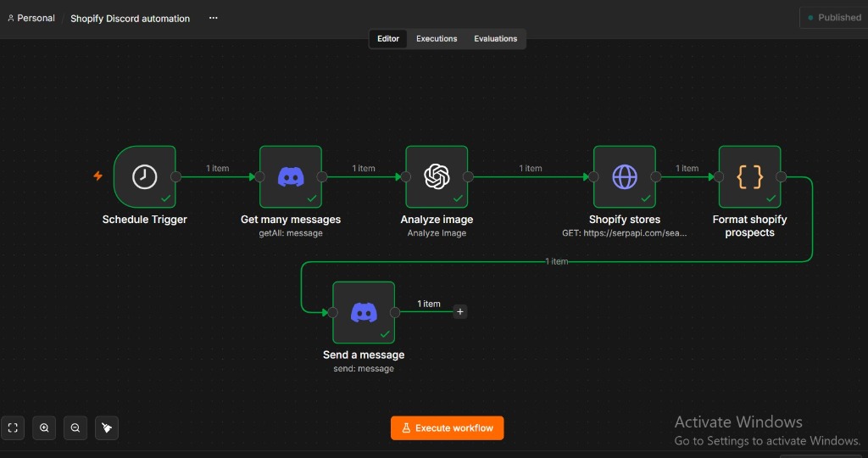868x458 pixels.
Task: Click output connector of Shopify stores node
Action: click(656, 176)
